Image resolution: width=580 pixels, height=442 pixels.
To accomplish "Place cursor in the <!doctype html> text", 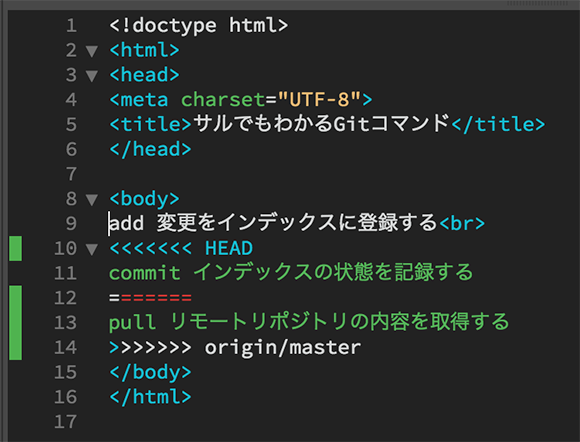I will click(198, 26).
